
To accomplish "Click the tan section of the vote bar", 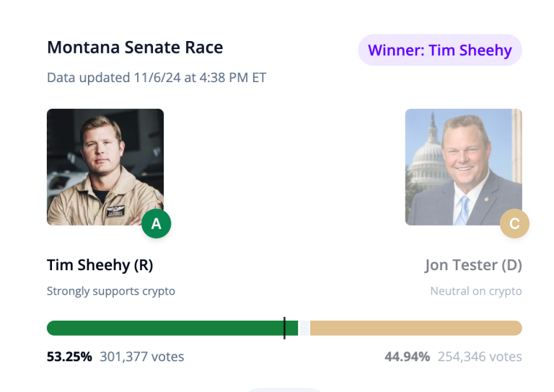I will tap(415, 328).
